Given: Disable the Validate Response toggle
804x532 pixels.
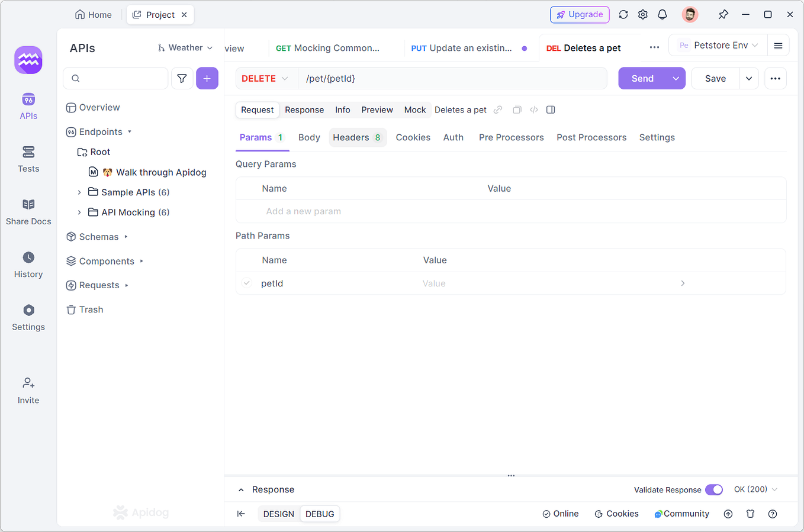Looking at the screenshot, I should click(x=714, y=489).
